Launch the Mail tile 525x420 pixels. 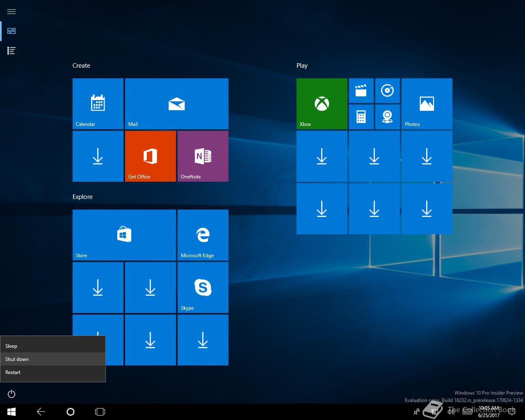[x=177, y=104]
